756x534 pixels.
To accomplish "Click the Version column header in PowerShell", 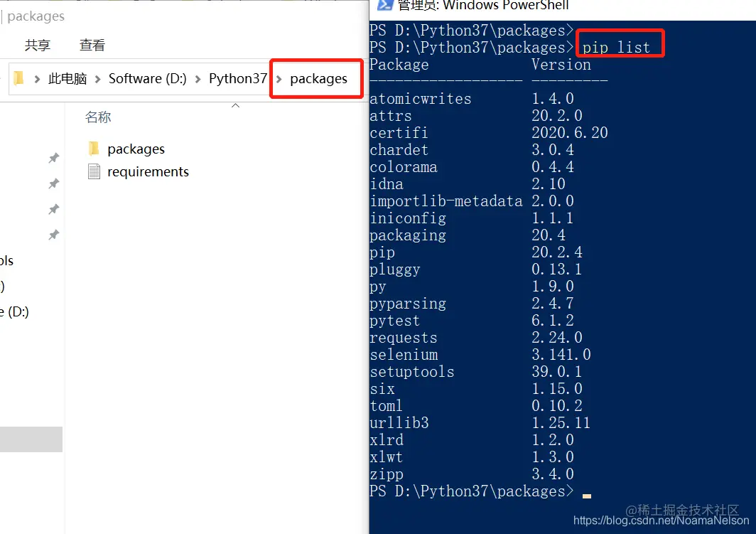I will [561, 65].
